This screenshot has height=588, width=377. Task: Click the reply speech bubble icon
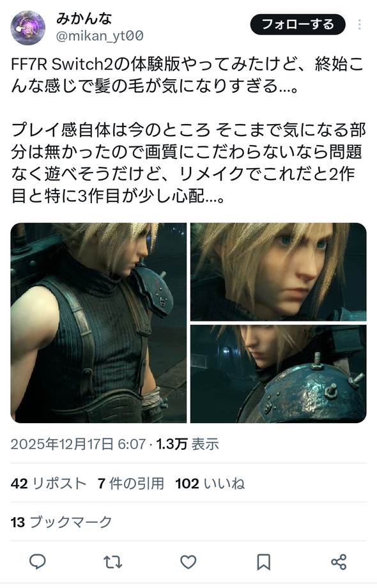click(38, 562)
